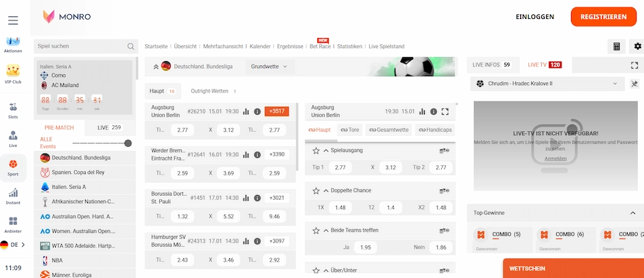Pin the live TV panel
Image resolution: width=644 pixels, height=278 pixels.
635,84
